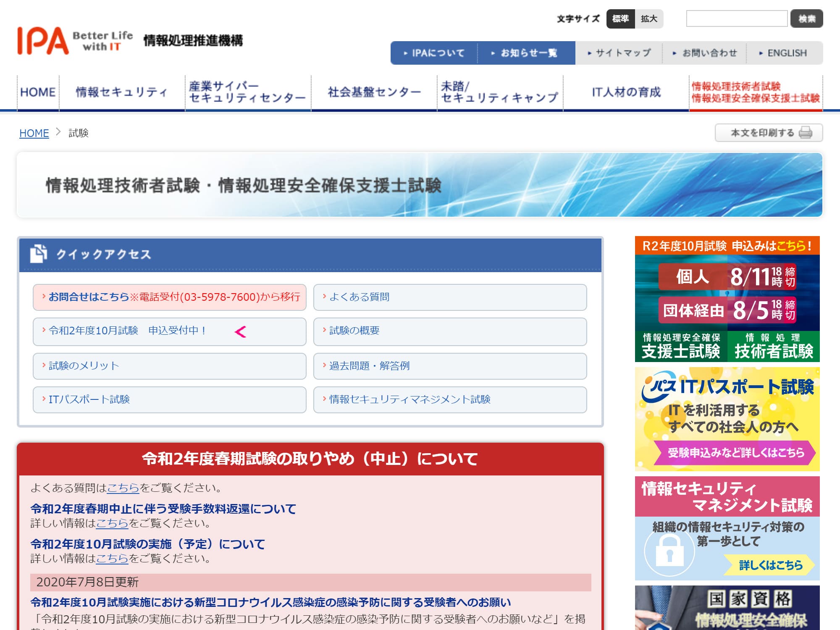The width and height of the screenshot is (840, 630).
Task: Click the 技術者試験 banner section
Action: [x=774, y=346]
